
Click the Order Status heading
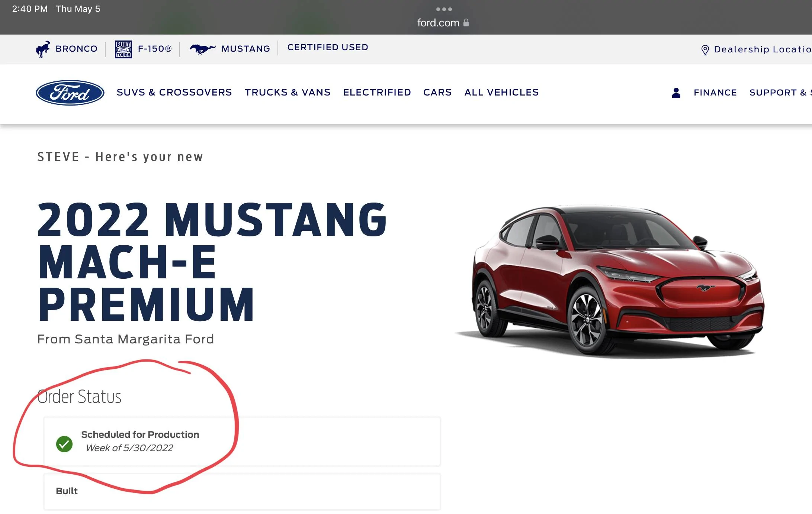pyautogui.click(x=79, y=397)
